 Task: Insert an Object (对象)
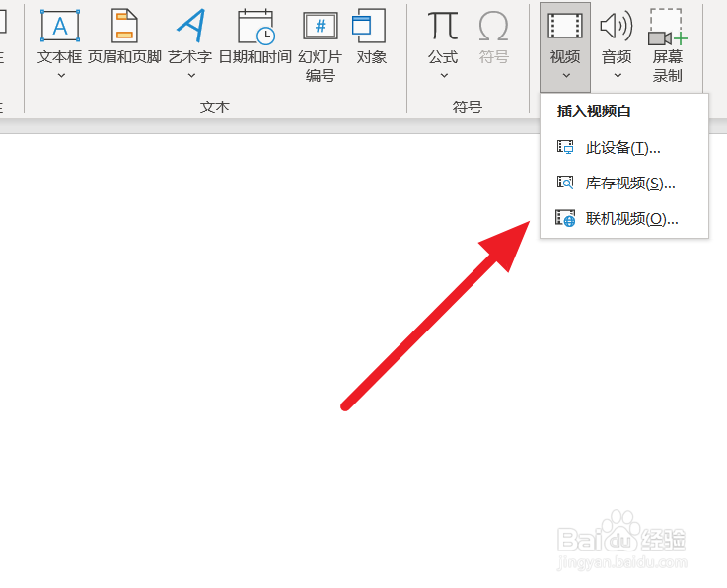pyautogui.click(x=371, y=37)
